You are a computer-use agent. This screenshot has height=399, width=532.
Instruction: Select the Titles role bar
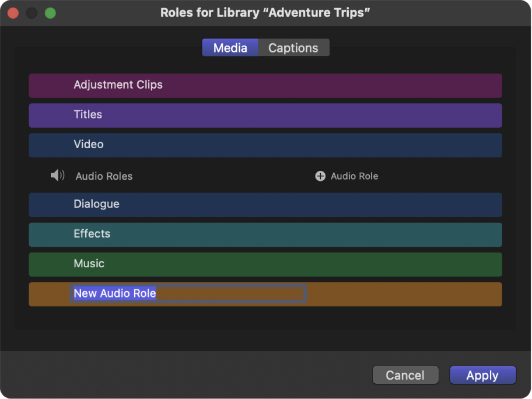pos(265,115)
